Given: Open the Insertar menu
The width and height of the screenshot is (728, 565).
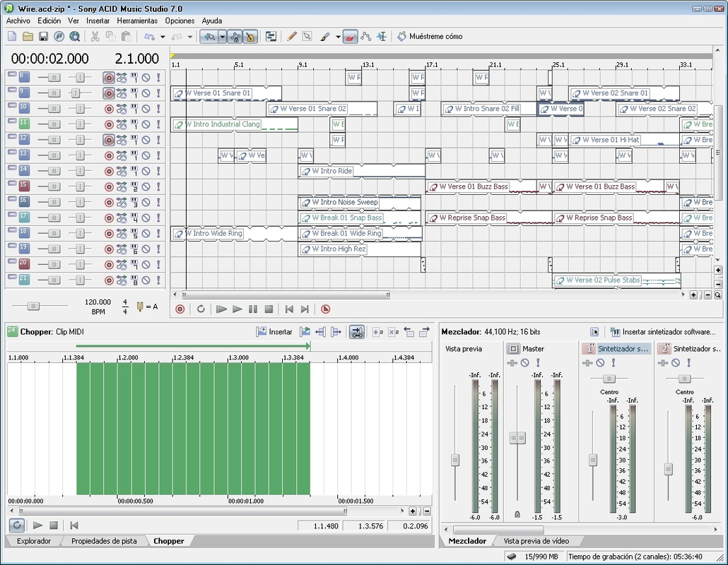Looking at the screenshot, I should pos(98,21).
